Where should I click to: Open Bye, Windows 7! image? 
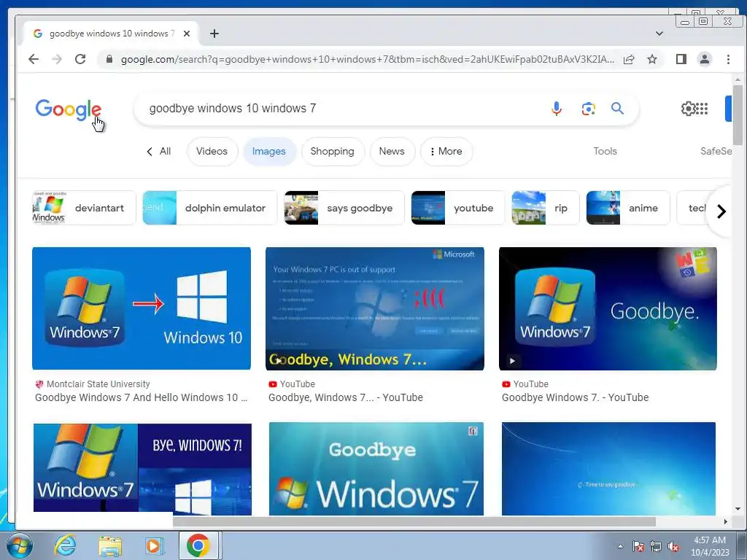142,469
